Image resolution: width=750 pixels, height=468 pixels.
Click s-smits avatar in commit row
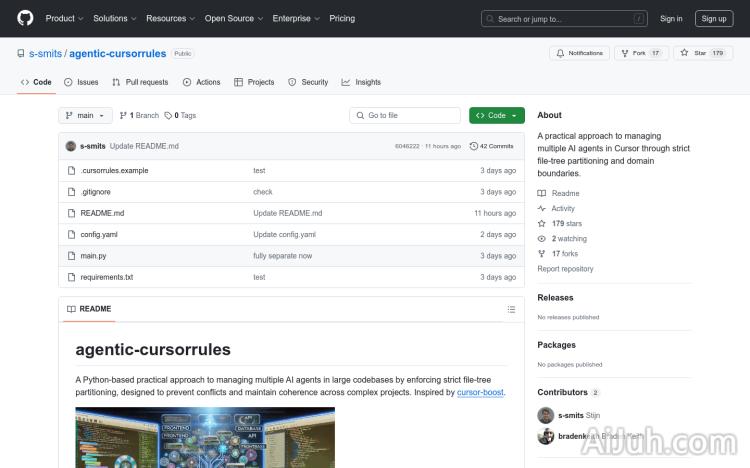pos(71,146)
